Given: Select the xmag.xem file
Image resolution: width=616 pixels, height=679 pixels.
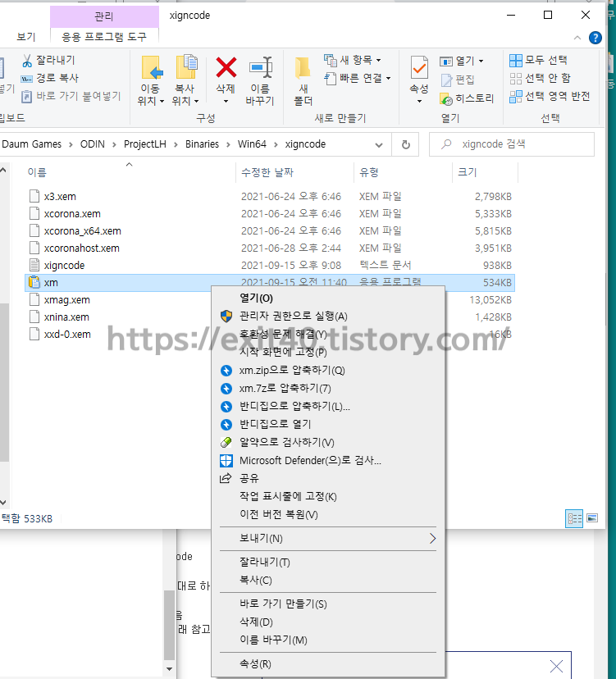Looking at the screenshot, I should [66, 299].
